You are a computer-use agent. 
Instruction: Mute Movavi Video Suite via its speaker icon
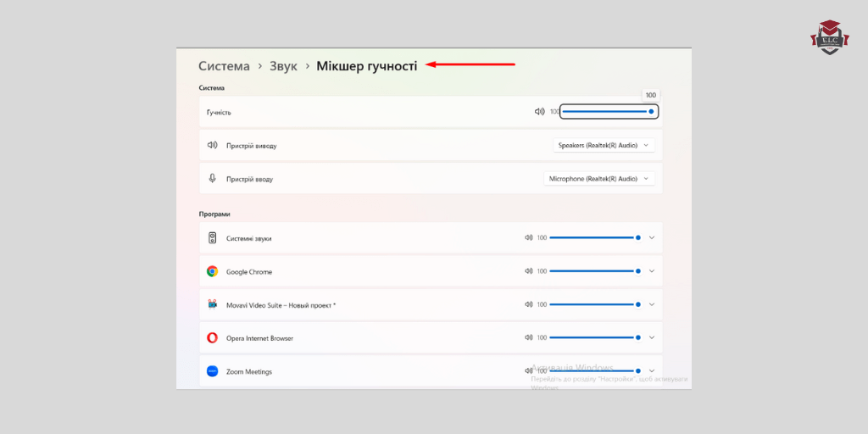tap(529, 304)
